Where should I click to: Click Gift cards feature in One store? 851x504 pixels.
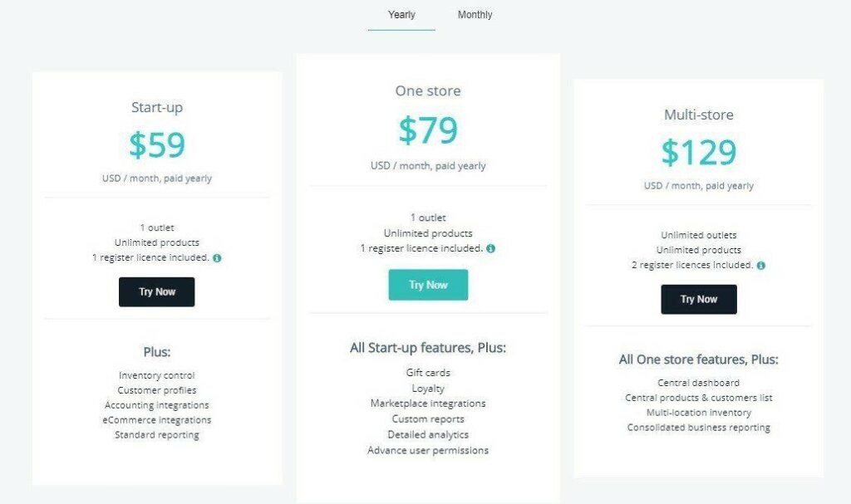tap(428, 373)
